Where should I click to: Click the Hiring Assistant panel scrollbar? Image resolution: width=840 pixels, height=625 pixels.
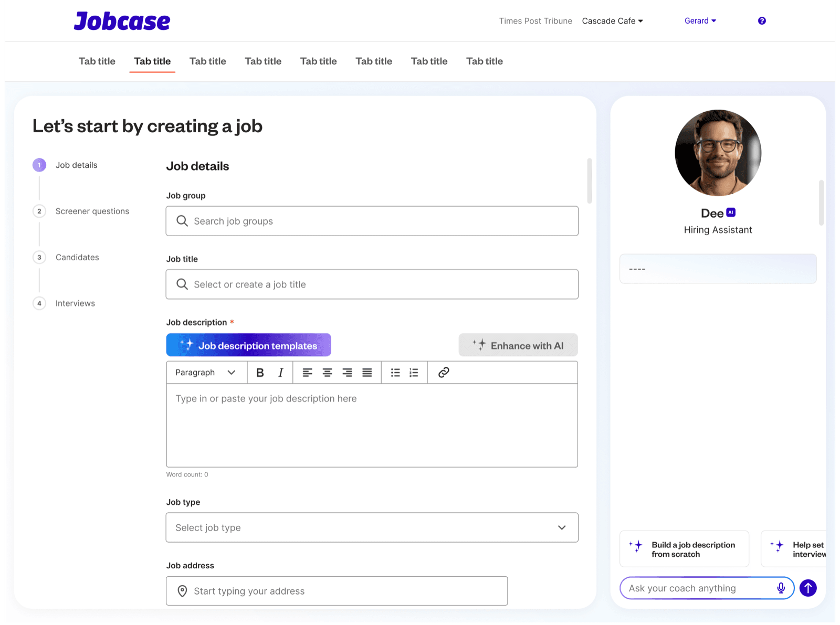tap(821, 203)
